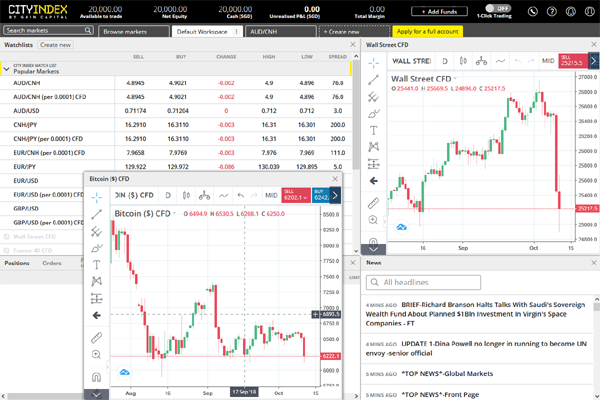Select ruler tool in Wall Street chart
This screenshot has height=400, width=600.
[373, 203]
